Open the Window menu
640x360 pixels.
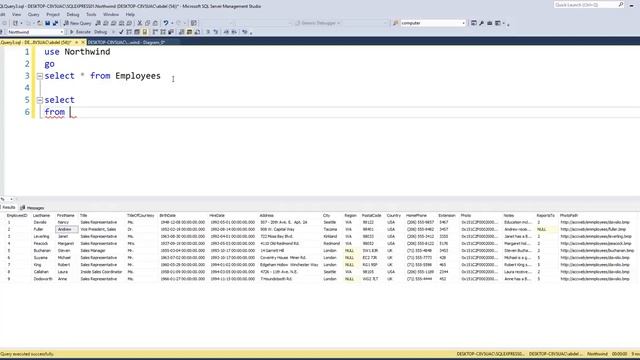[x=111, y=14]
